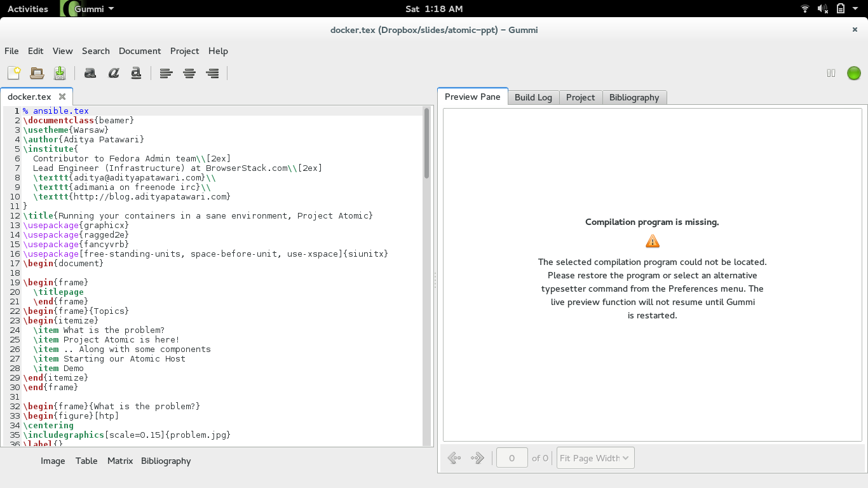Screen dimensions: 868x488
Task: Switch to the Project tab beside Build Log
Action: coord(581,97)
